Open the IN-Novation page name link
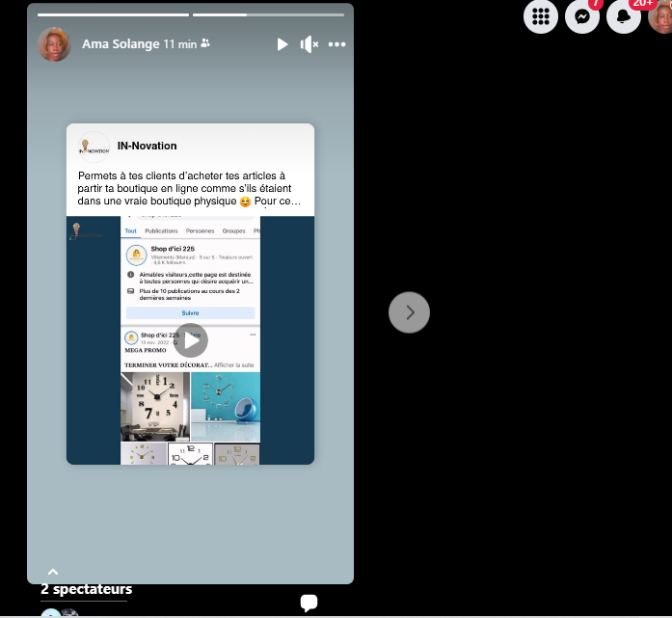672x618 pixels. point(147,146)
